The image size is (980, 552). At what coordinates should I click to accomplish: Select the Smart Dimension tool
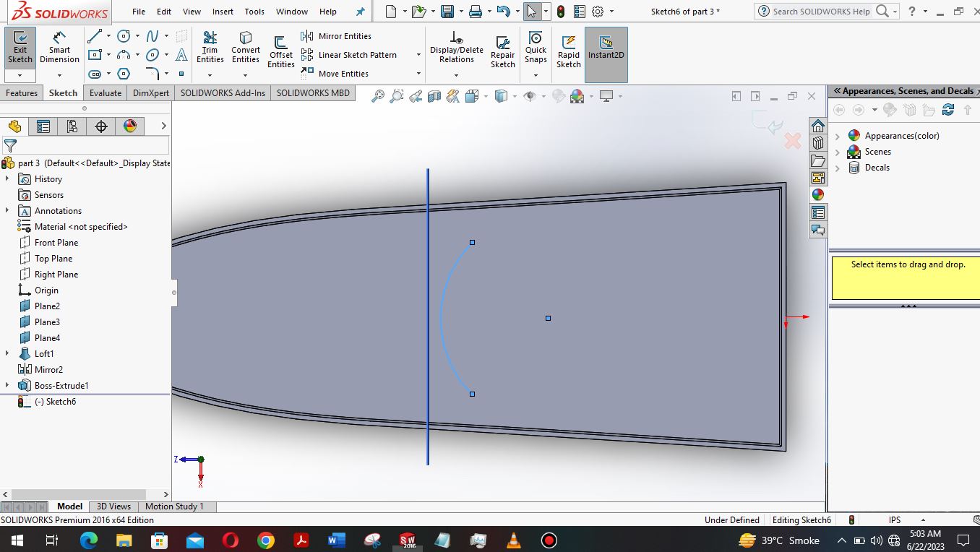(59, 48)
